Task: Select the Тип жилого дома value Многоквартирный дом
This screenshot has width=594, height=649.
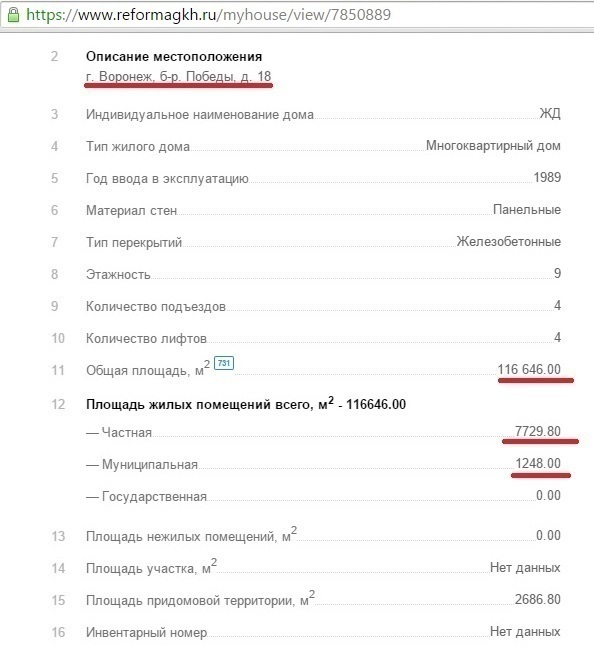Action: 493,146
